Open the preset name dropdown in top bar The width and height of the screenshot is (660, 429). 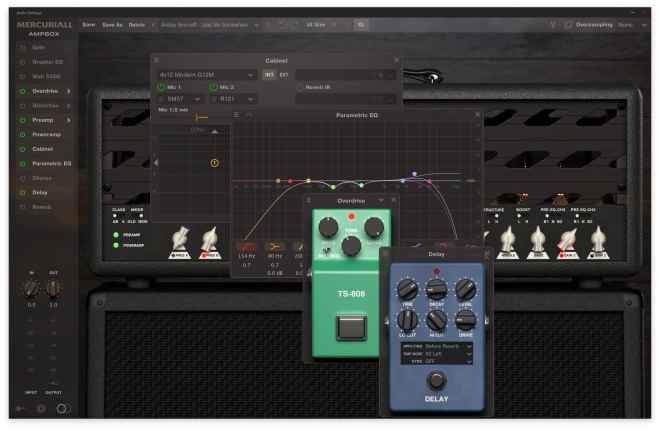tap(256, 25)
